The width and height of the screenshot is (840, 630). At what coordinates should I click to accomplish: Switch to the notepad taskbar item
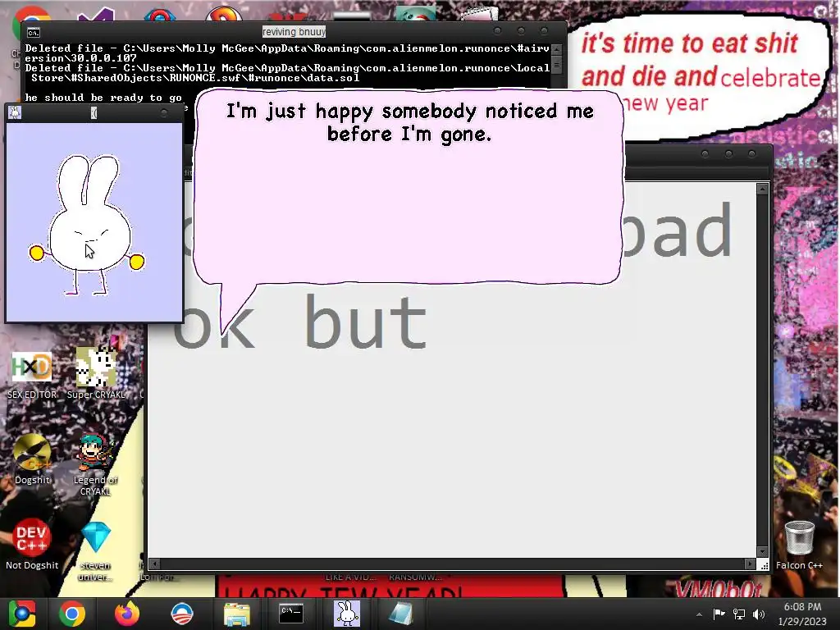pyautogui.click(x=400, y=614)
